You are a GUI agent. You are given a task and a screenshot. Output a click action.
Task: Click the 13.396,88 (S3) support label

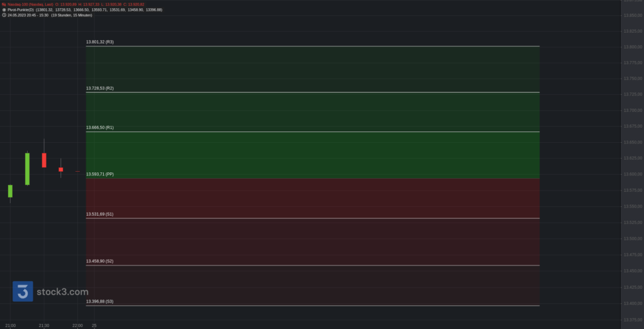click(100, 301)
